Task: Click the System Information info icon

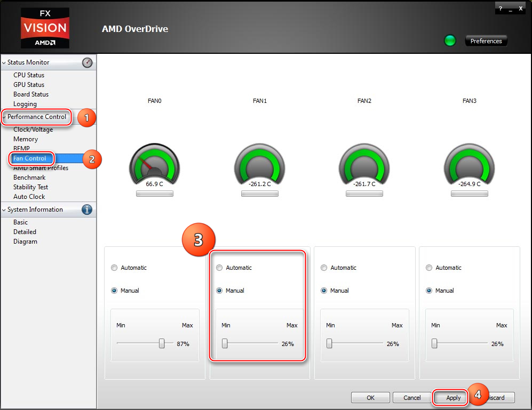Action: [x=87, y=210]
